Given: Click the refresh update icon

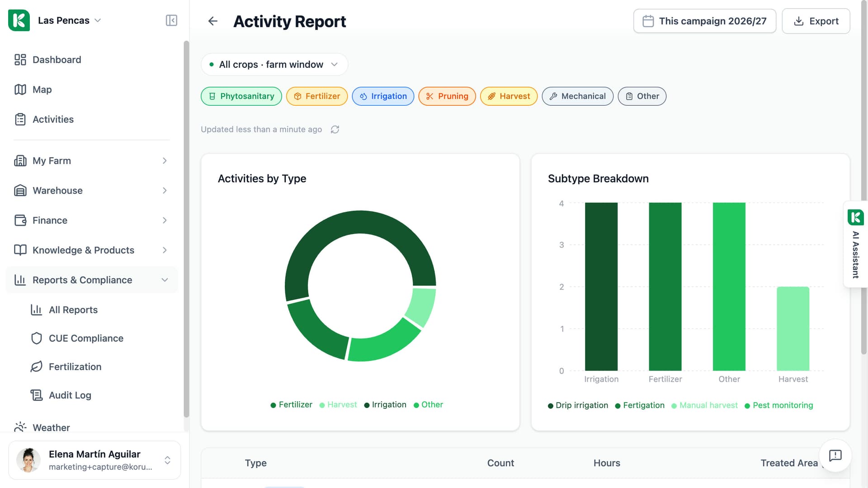Looking at the screenshot, I should point(335,130).
